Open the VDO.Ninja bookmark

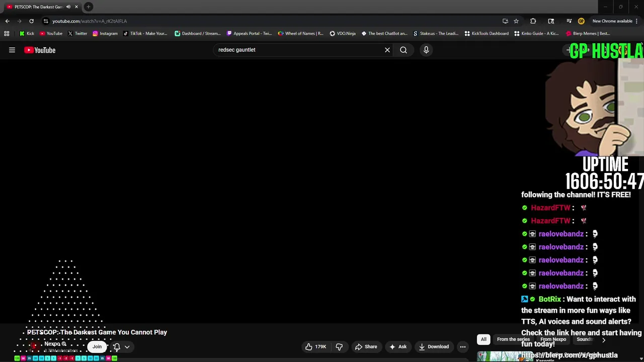pos(342,33)
